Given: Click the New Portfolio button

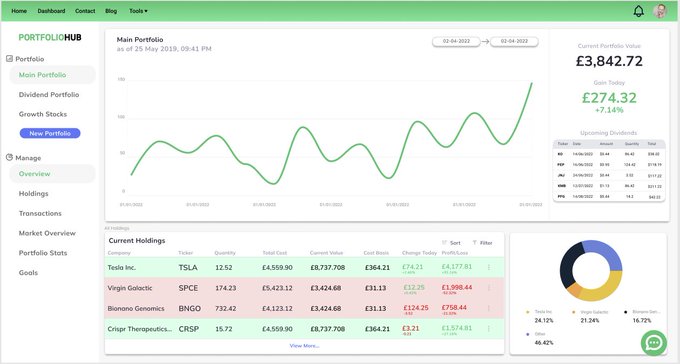Looking at the screenshot, I should 50,133.
